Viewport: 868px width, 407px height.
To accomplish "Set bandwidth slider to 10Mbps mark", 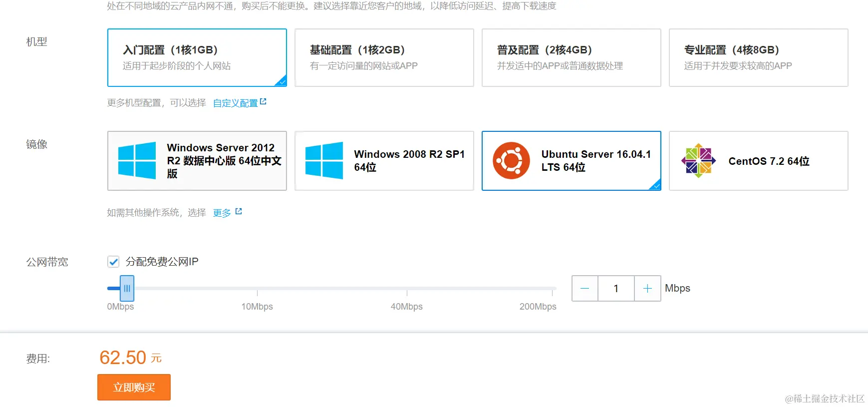I will click(257, 289).
